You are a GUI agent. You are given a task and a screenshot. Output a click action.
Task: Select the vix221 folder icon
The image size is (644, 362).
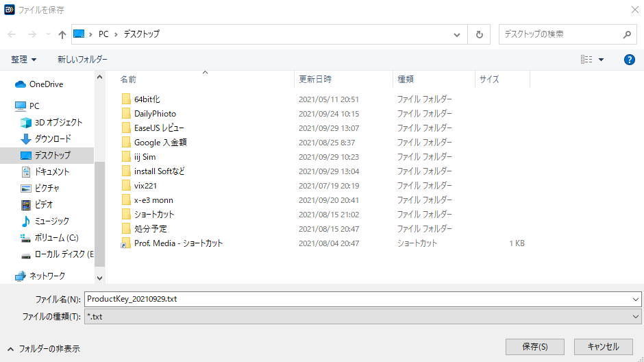click(126, 185)
